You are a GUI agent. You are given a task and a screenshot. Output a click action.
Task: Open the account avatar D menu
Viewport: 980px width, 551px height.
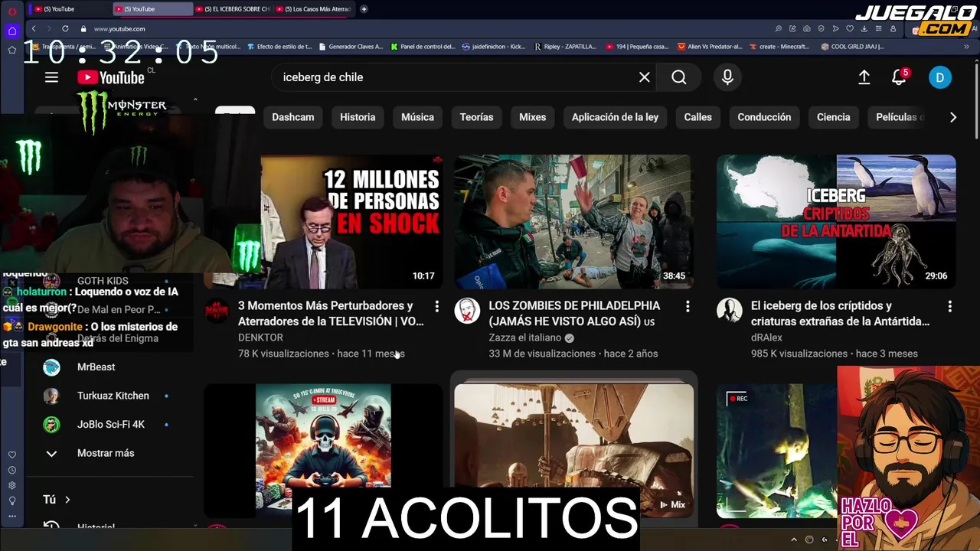coord(940,77)
